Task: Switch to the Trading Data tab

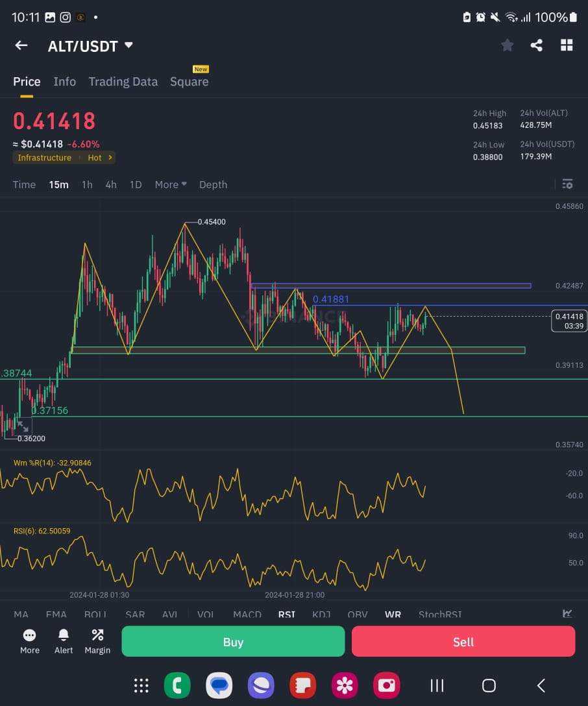Action: click(123, 81)
